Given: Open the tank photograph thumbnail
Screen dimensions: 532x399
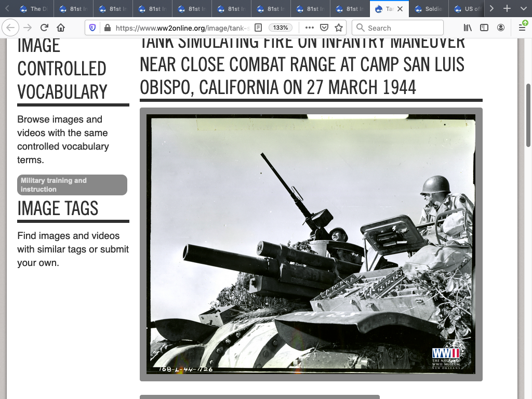Looking at the screenshot, I should coord(311,244).
